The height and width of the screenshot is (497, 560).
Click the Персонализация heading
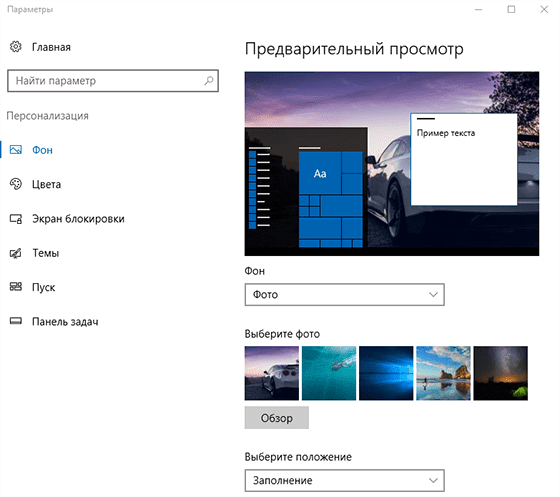point(48,116)
